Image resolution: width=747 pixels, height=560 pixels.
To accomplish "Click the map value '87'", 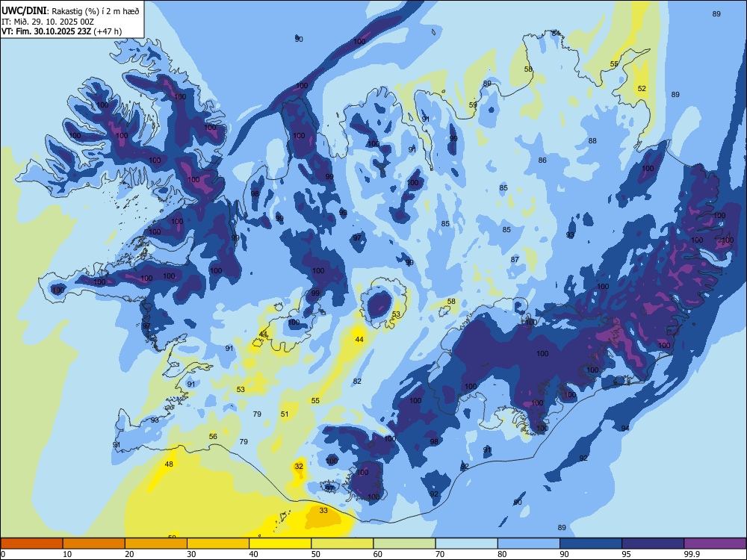I will (x=515, y=259).
